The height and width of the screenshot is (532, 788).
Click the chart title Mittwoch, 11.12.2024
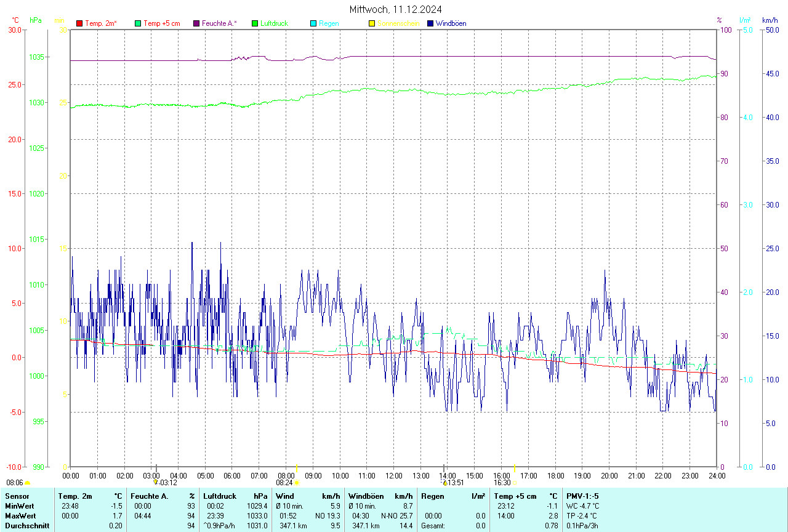(395, 9)
